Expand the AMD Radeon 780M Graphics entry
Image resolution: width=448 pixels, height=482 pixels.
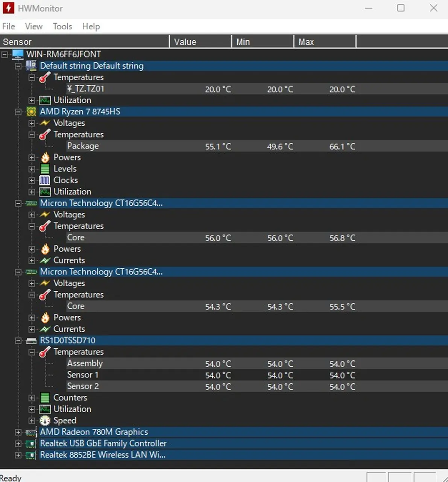pyautogui.click(x=18, y=432)
